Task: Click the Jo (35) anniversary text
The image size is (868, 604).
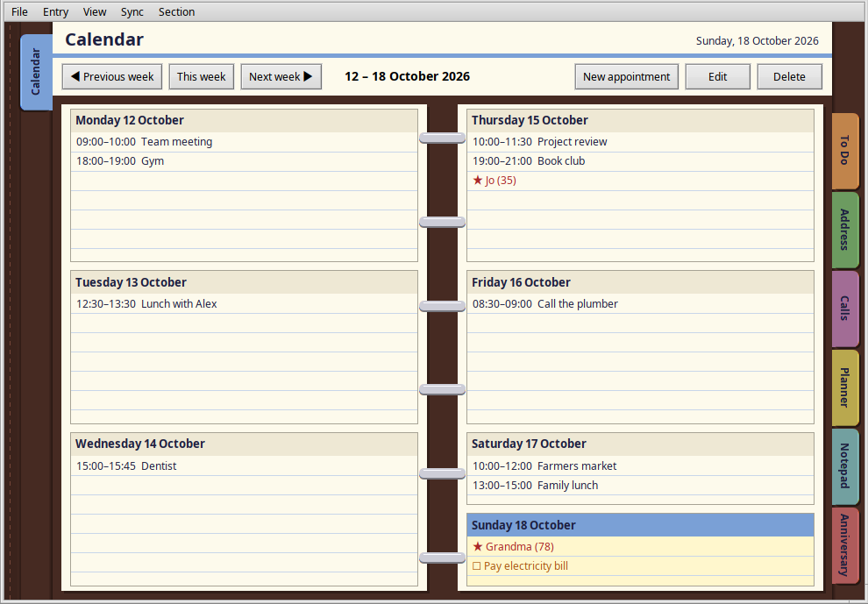Action: (501, 181)
